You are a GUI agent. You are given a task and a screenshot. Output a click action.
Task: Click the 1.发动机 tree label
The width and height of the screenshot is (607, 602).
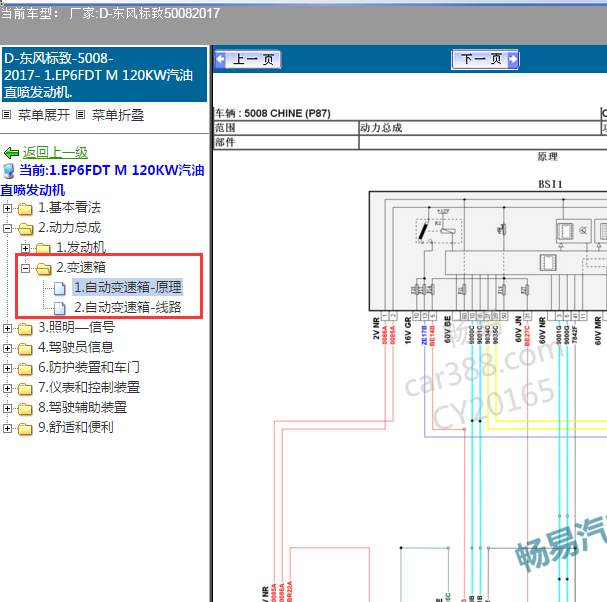(x=81, y=247)
